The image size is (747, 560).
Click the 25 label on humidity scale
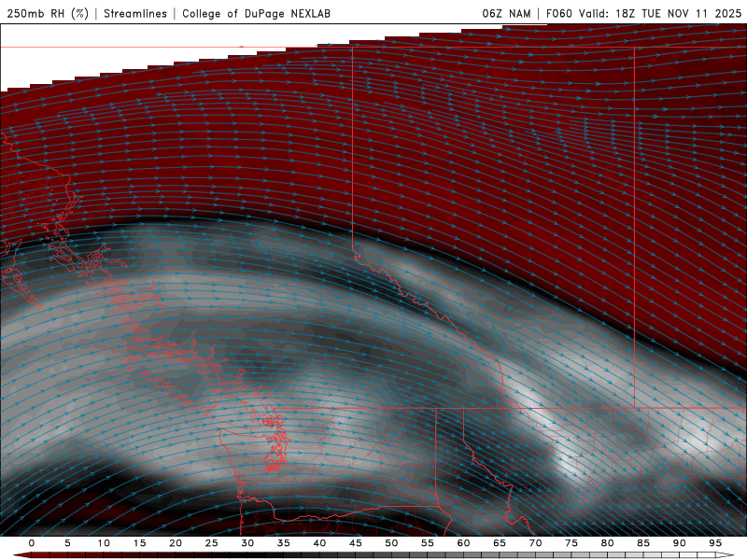(212, 543)
